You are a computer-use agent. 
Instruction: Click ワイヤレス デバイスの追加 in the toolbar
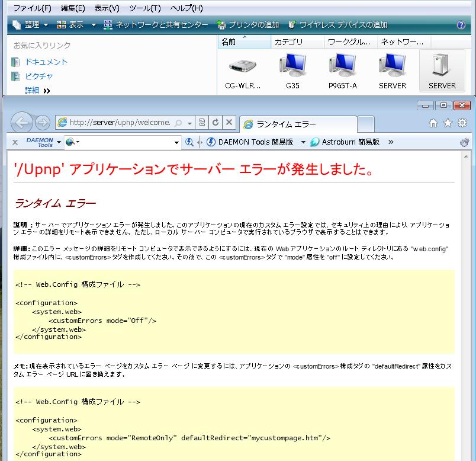click(337, 25)
